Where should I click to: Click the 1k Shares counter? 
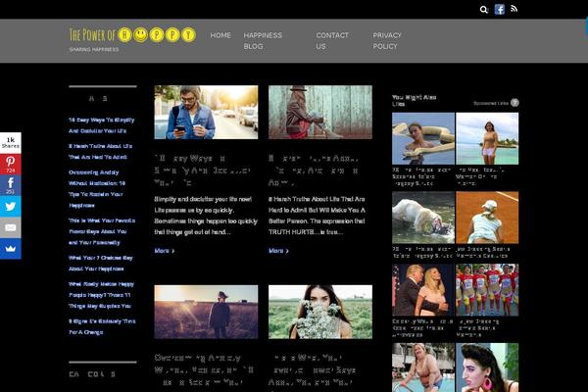[11, 142]
